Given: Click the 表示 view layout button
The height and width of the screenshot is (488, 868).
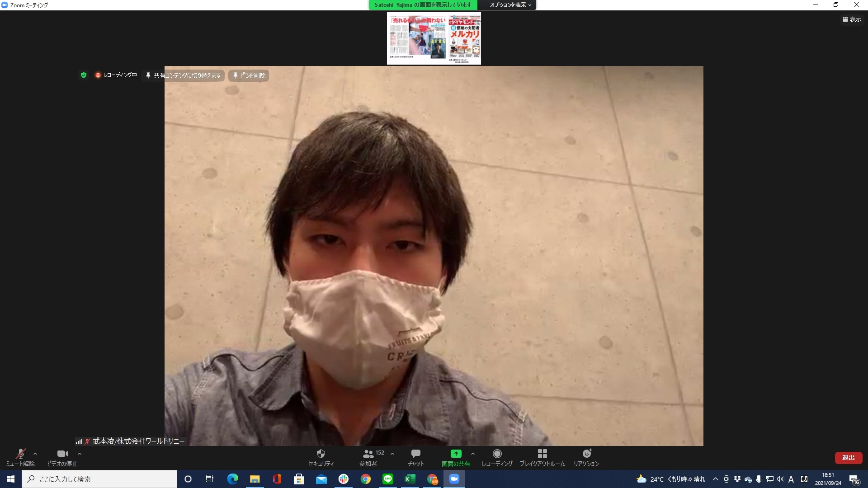Looking at the screenshot, I should 852,19.
